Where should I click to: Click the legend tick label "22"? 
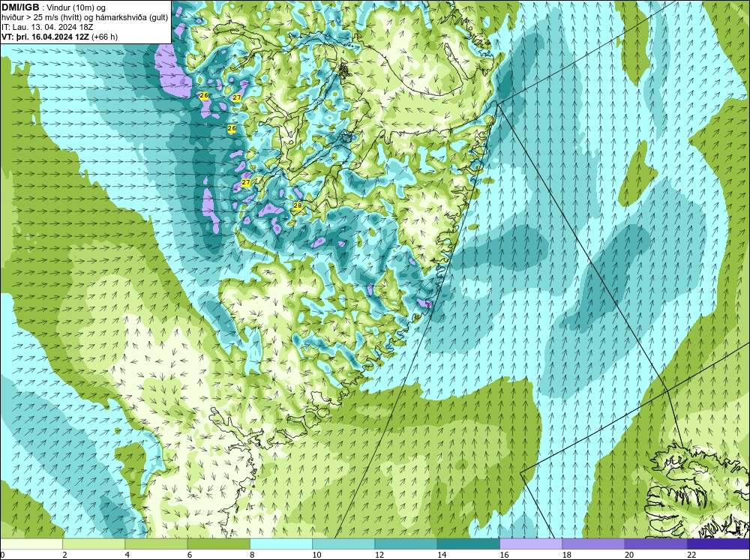692,555
